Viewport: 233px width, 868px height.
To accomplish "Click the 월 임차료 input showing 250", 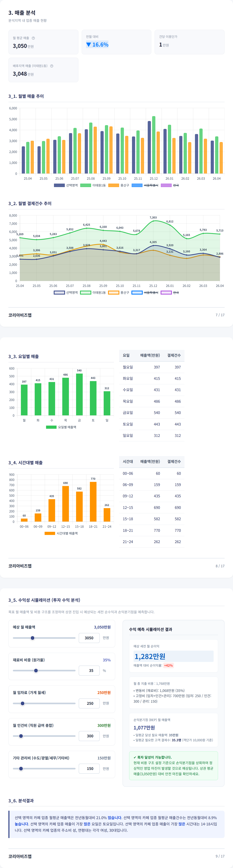I will tap(89, 703).
